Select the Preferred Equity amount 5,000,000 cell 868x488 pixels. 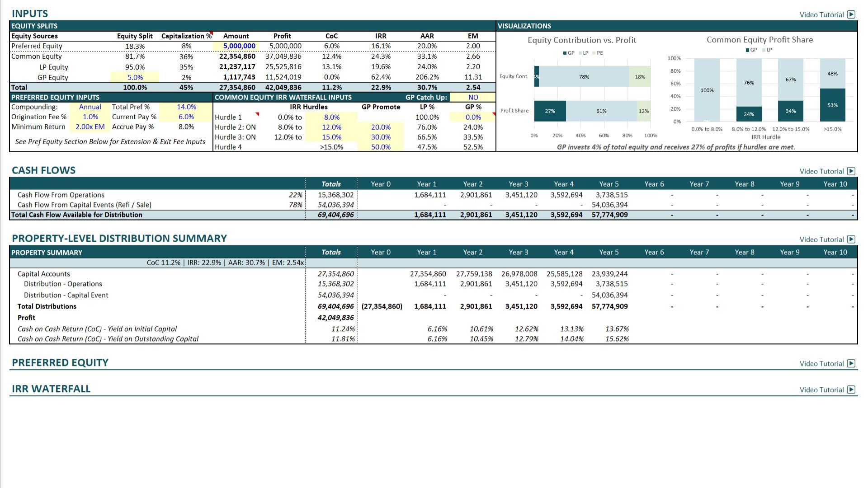[239, 46]
